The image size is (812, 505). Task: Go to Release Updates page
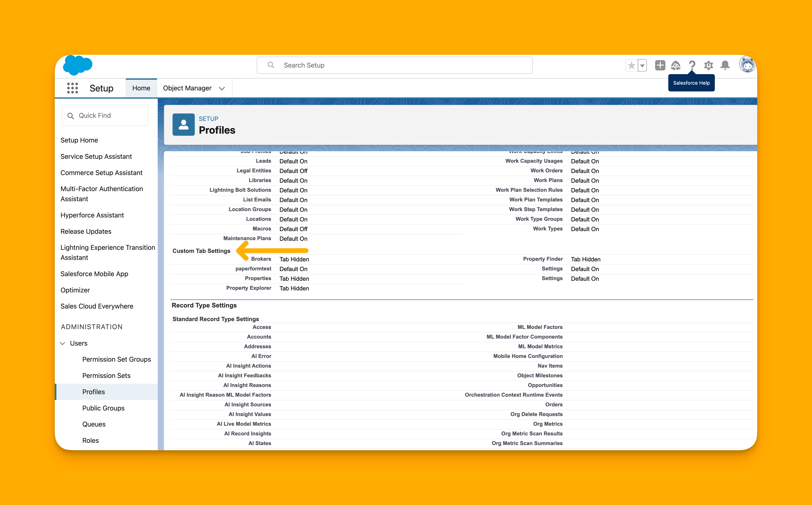86,231
